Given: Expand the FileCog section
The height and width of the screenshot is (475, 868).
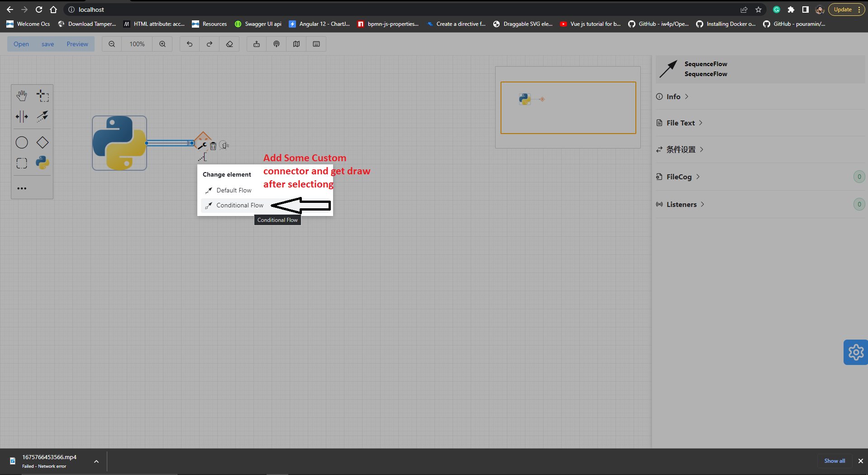Looking at the screenshot, I should [x=678, y=177].
